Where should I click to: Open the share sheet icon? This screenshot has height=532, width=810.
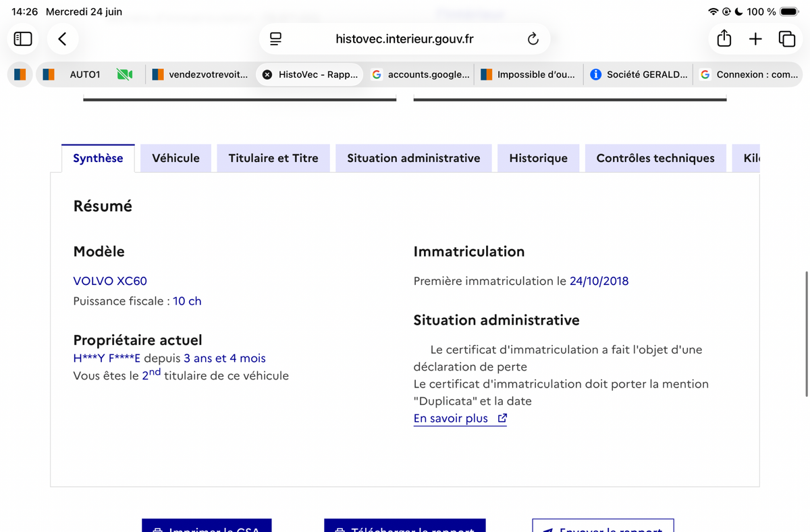tap(724, 38)
